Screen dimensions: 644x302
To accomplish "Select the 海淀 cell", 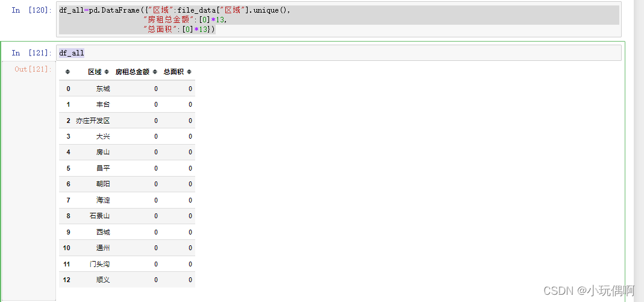I will coord(103,201).
